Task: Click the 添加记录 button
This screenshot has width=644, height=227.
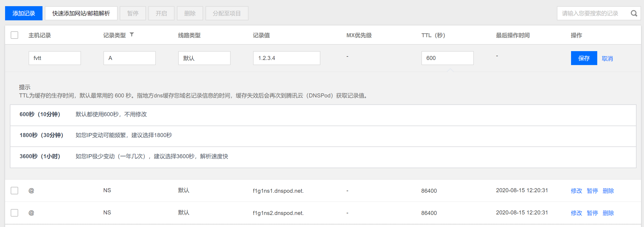Action: [x=24, y=13]
